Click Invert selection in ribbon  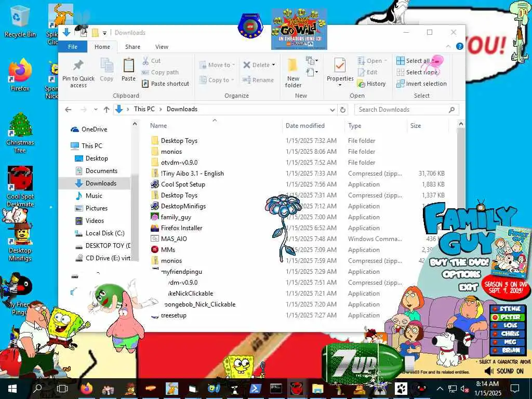point(421,84)
